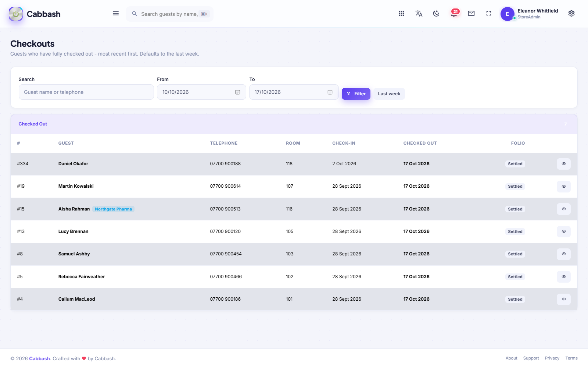
Task: Open the settings gear
Action: pyautogui.click(x=571, y=14)
